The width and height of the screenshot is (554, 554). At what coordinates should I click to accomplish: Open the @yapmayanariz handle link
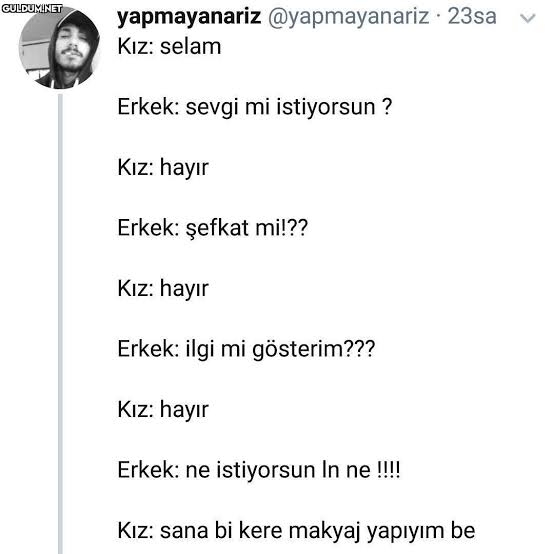348,17
